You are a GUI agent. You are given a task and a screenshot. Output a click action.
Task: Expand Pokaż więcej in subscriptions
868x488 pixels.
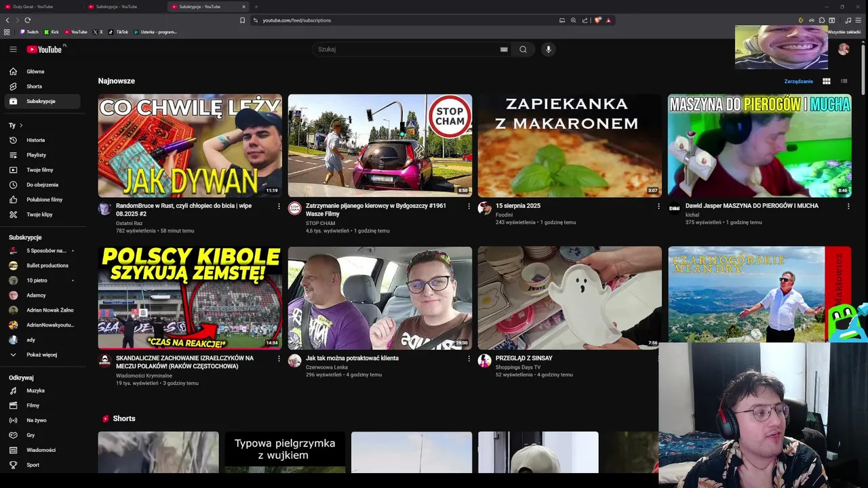pos(43,354)
